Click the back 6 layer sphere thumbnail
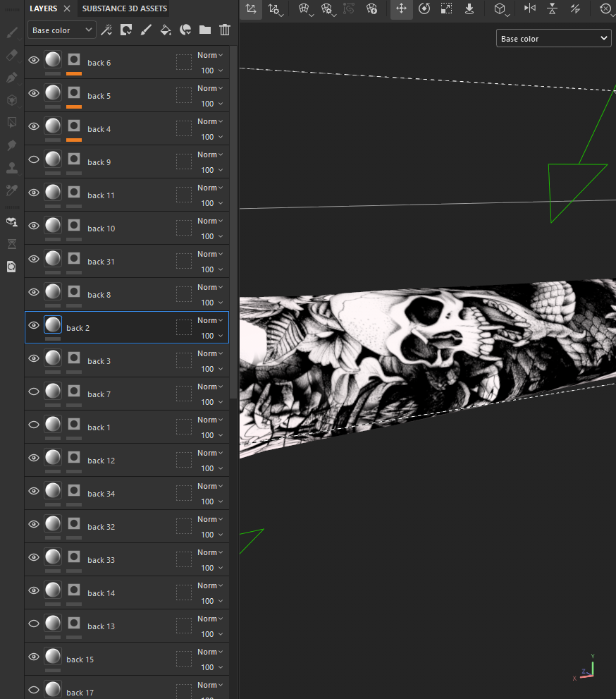This screenshot has height=699, width=616. point(53,59)
